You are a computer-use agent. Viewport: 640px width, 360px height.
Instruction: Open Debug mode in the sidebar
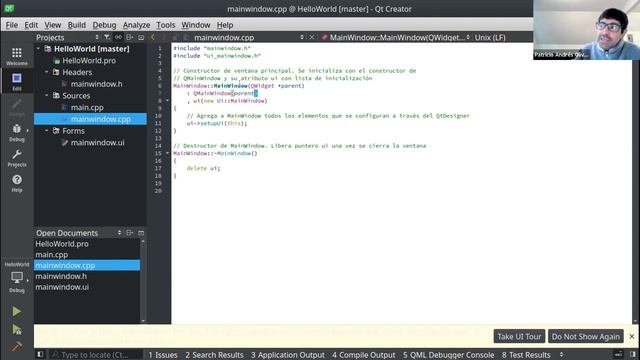(x=17, y=133)
